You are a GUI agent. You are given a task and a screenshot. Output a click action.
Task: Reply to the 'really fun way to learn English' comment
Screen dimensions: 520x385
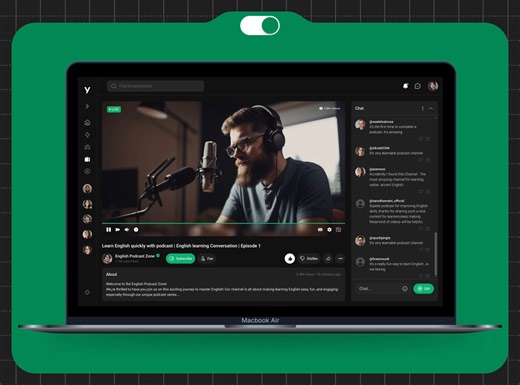(x=428, y=276)
